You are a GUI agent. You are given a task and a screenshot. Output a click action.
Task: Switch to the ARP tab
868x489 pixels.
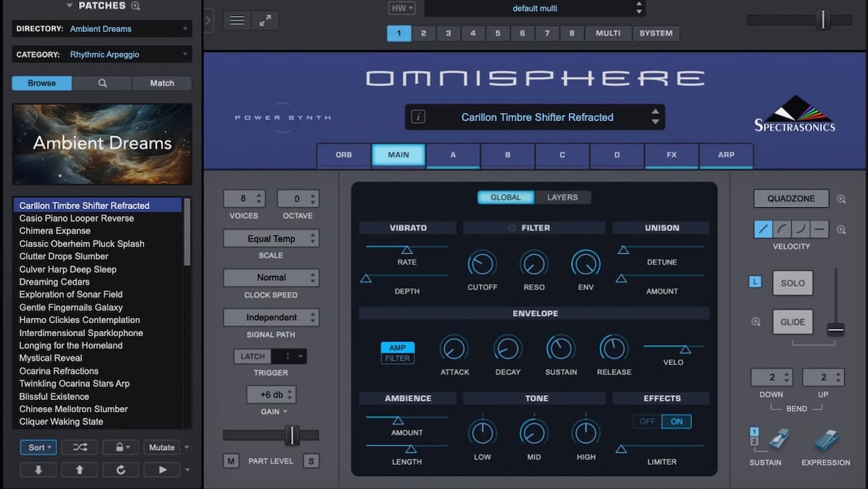pos(726,155)
